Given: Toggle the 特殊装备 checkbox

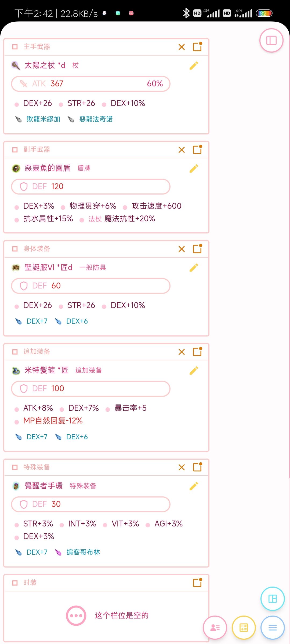Looking at the screenshot, I should [x=15, y=467].
